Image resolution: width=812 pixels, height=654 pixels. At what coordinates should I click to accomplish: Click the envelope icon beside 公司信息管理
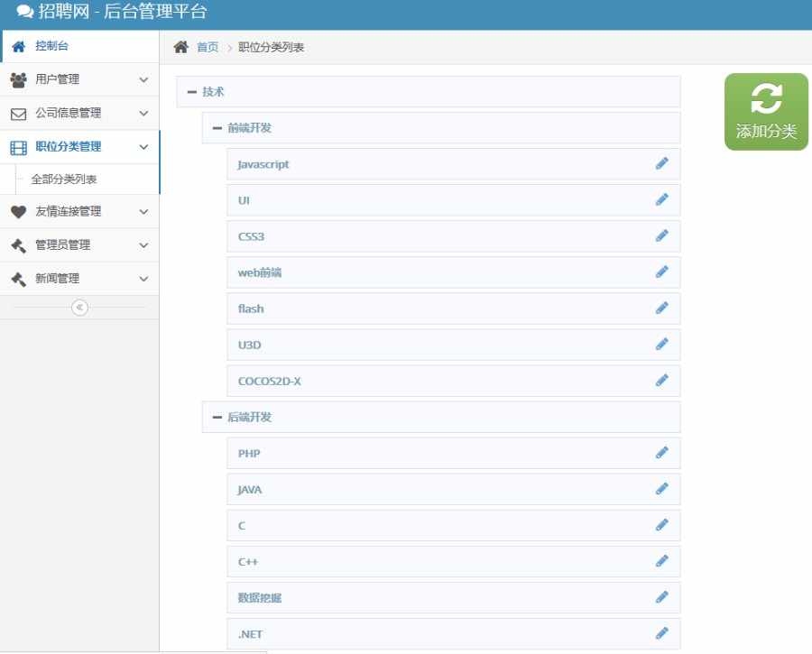19,114
